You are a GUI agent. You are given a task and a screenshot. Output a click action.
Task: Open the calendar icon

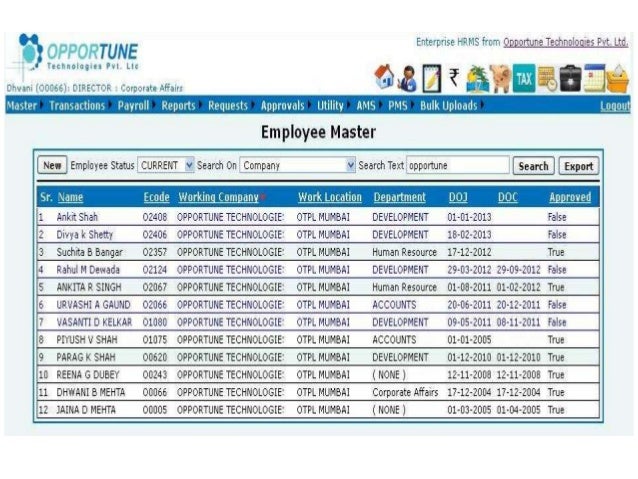click(594, 78)
